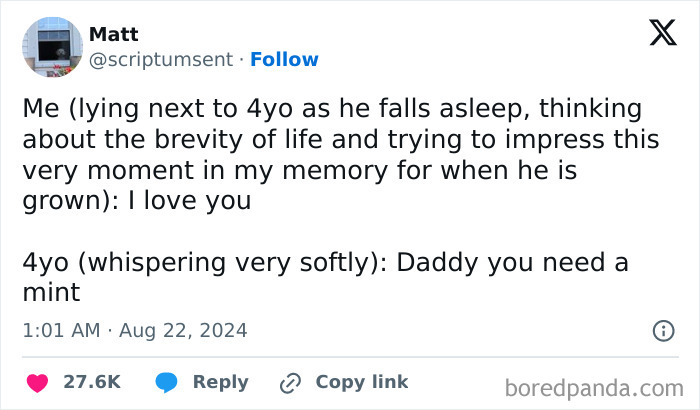Click the tweet paragraph starting with Me

(x=332, y=154)
